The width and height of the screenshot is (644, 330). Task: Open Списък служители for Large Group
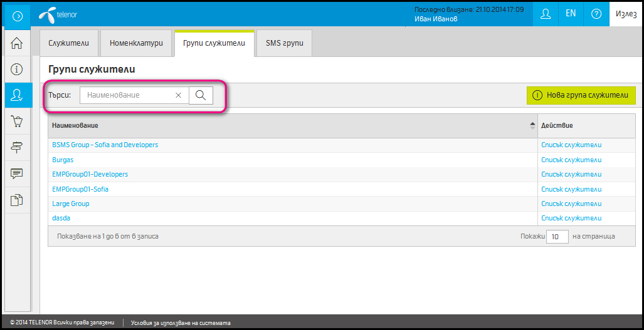tap(571, 204)
